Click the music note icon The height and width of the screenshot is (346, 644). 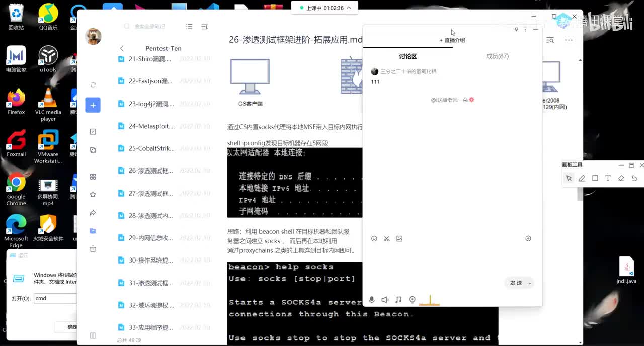tap(398, 300)
